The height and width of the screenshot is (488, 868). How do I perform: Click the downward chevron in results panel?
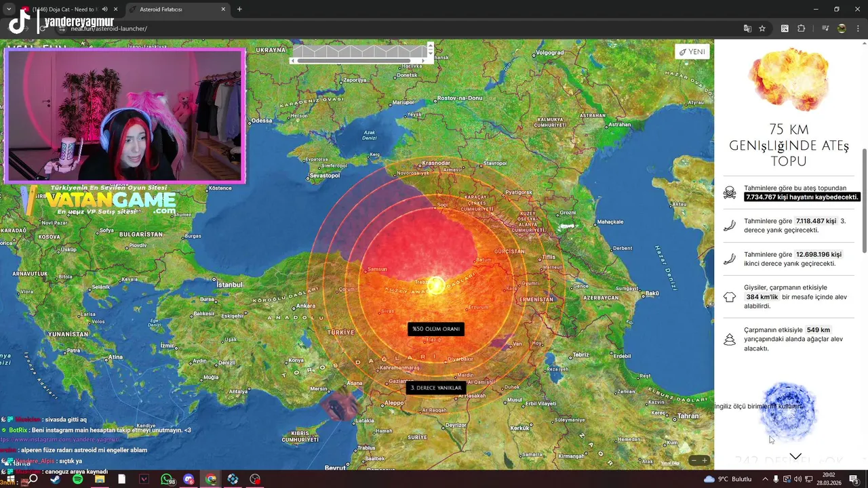click(x=795, y=456)
